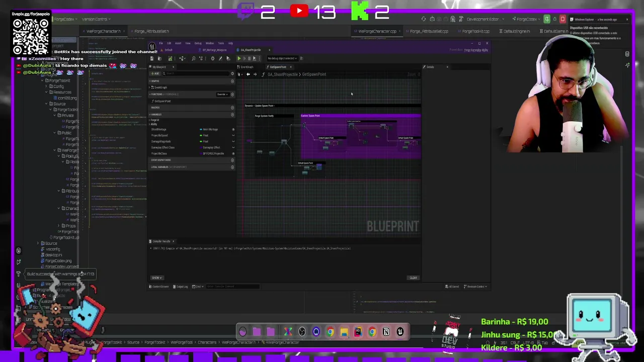The image size is (644, 362).
Task: Open the Override functions dropdown
Action: pos(223,95)
